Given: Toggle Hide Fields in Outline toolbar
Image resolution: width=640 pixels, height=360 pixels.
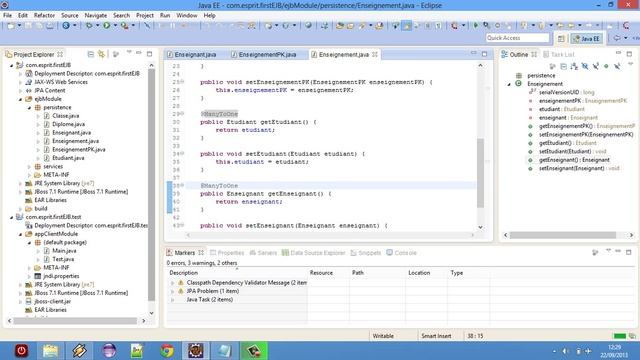Looking at the screenshot, I should click(585, 66).
